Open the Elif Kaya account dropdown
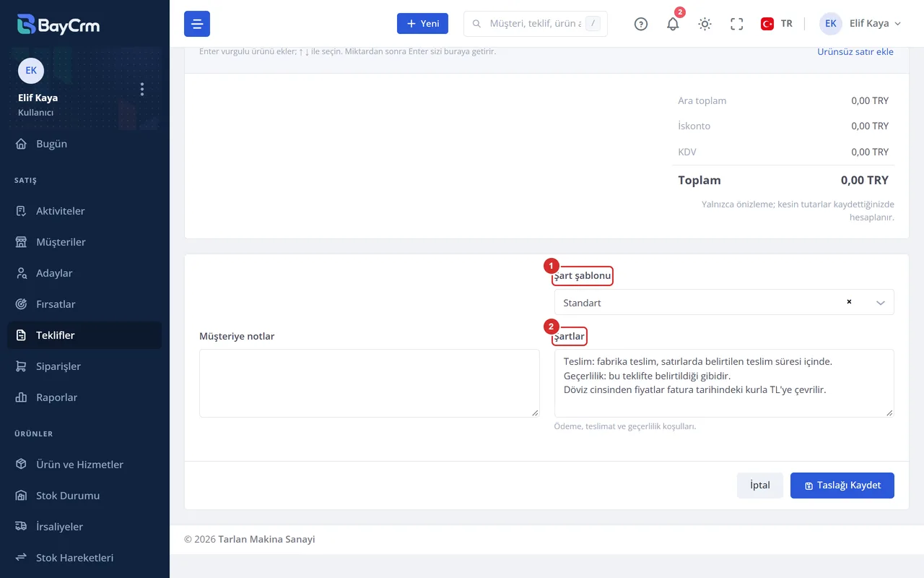924x578 pixels. [x=860, y=24]
